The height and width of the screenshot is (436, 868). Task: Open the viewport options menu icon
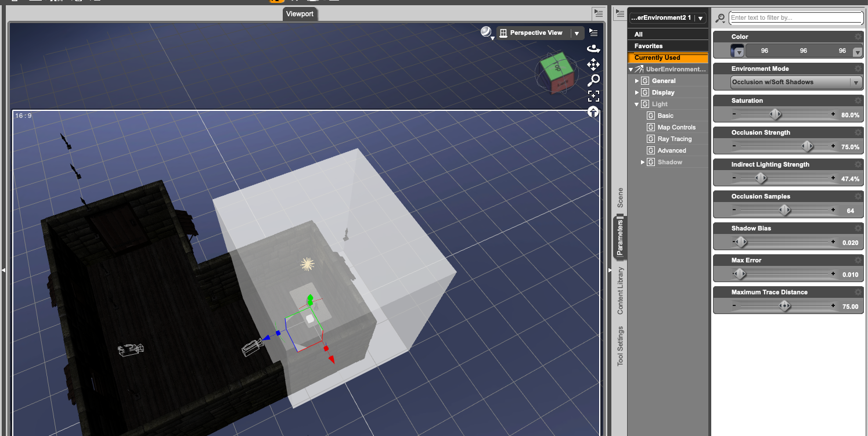593,33
